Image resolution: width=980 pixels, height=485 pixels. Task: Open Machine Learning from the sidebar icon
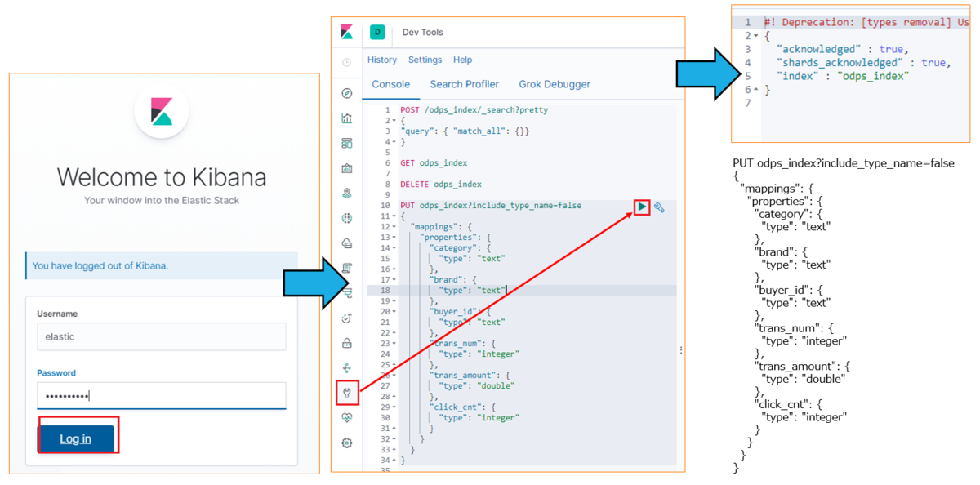(x=347, y=218)
